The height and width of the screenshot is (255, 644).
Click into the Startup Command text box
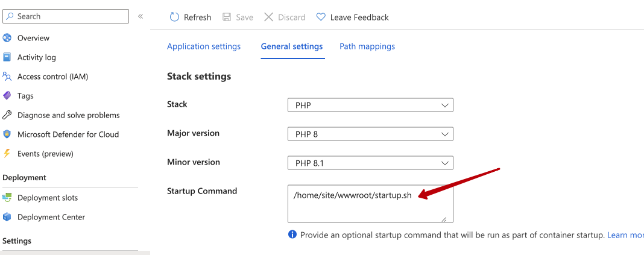click(370, 204)
